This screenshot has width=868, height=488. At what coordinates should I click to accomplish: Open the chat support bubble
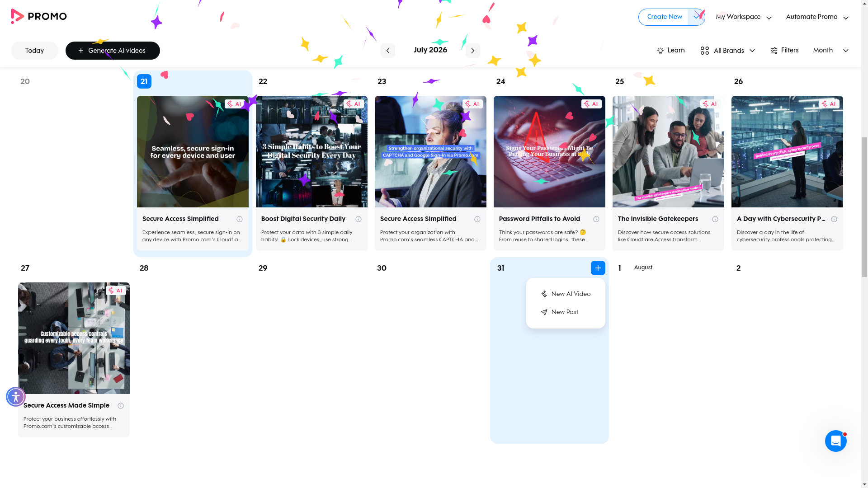pos(835,441)
